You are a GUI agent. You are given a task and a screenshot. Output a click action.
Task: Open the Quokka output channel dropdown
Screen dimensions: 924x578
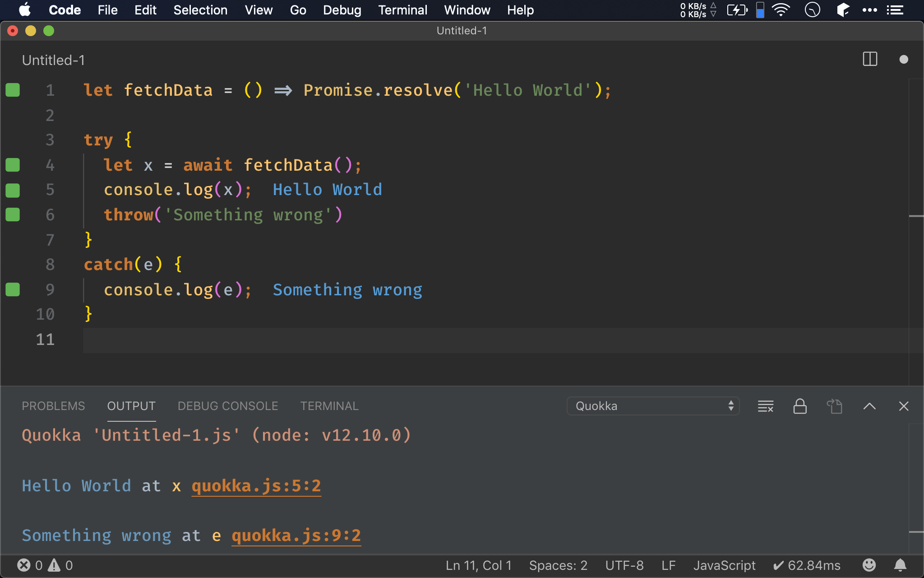coord(653,406)
